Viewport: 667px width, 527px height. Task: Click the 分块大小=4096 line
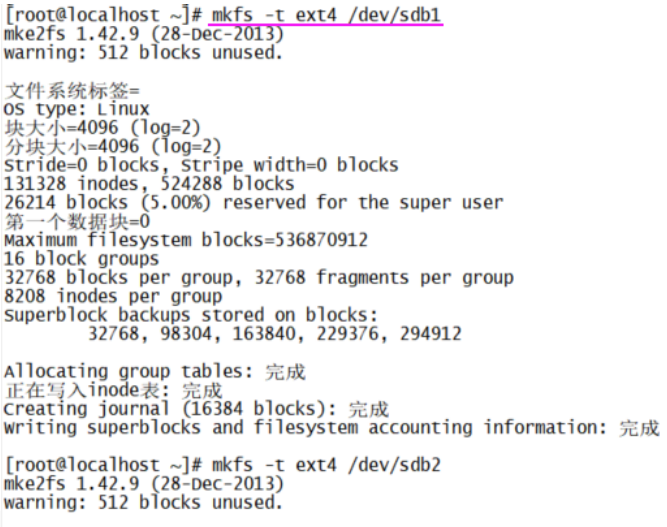click(x=112, y=147)
